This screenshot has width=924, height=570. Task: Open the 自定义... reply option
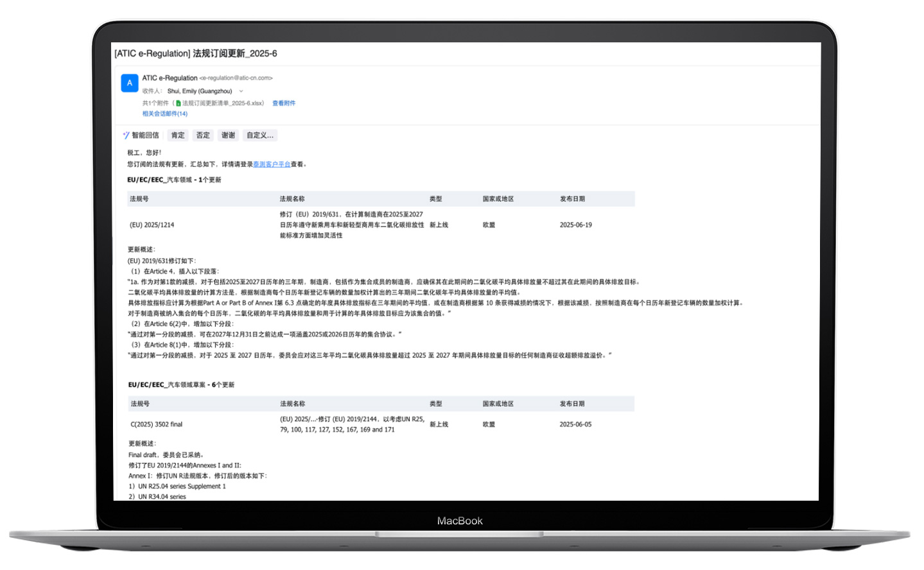point(260,135)
